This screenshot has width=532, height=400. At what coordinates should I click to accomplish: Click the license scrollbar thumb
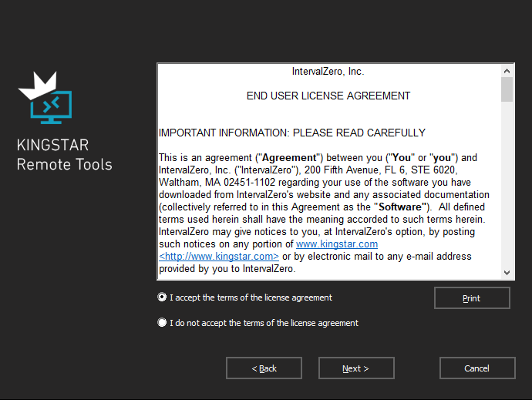click(x=507, y=89)
